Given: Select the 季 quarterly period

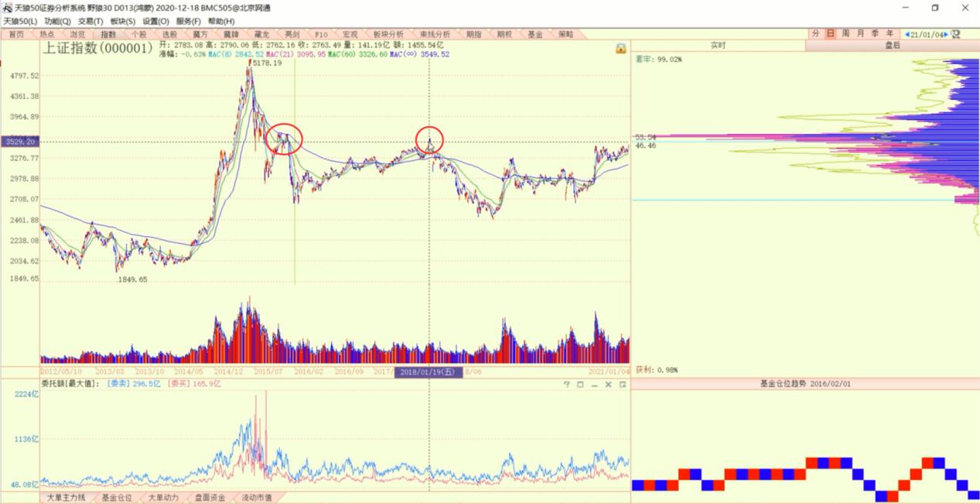Looking at the screenshot, I should click(x=875, y=34).
